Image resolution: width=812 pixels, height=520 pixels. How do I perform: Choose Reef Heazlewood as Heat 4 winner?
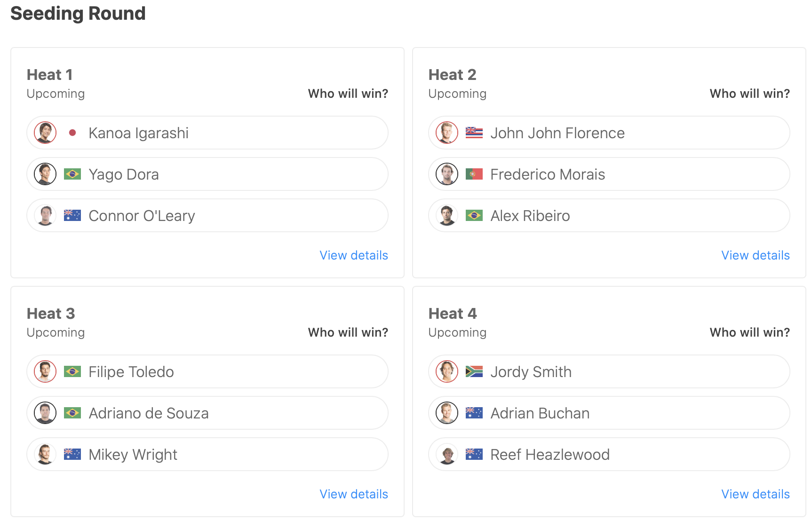[x=609, y=455]
